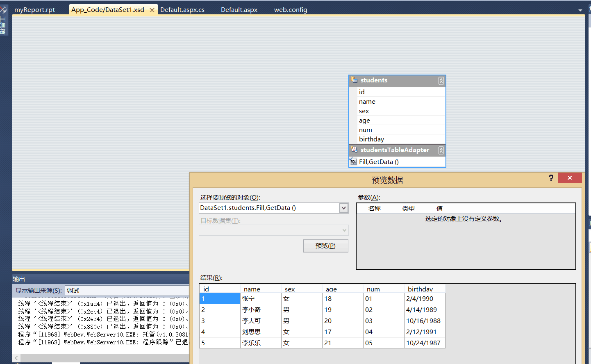591x364 pixels.
Task: Select the birthday cell 4/14/1989
Action: (x=425, y=309)
